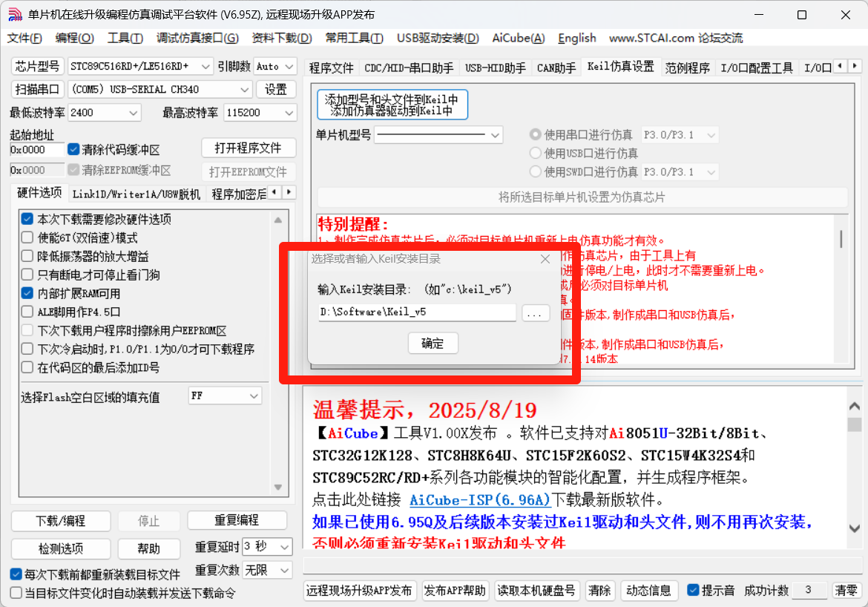Toggle 内部扩展RAM可用 checkbox
This screenshot has height=607, width=868.
pos(27,293)
